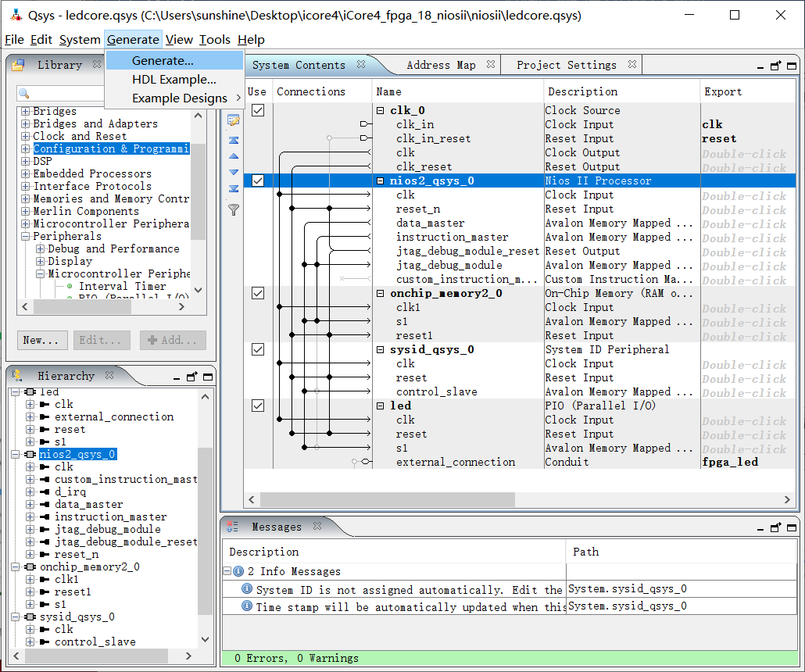Select Generate... from the Generate menu
The width and height of the screenshot is (805, 672).
point(163,60)
